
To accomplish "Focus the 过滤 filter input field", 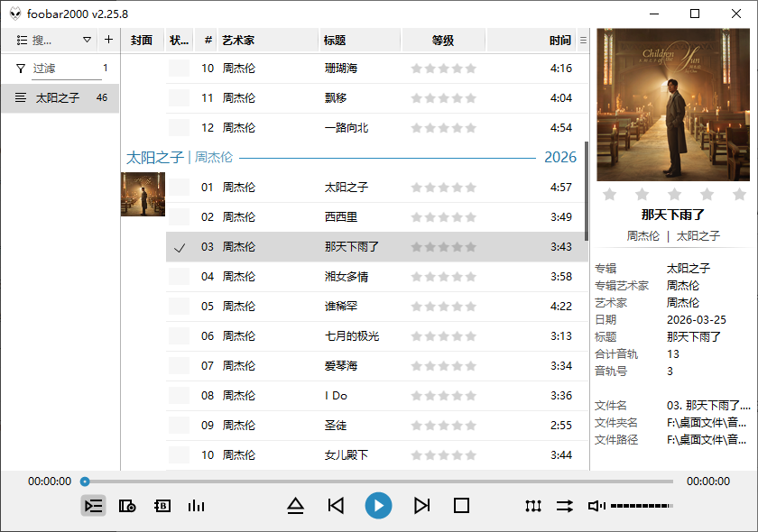I will [x=67, y=69].
